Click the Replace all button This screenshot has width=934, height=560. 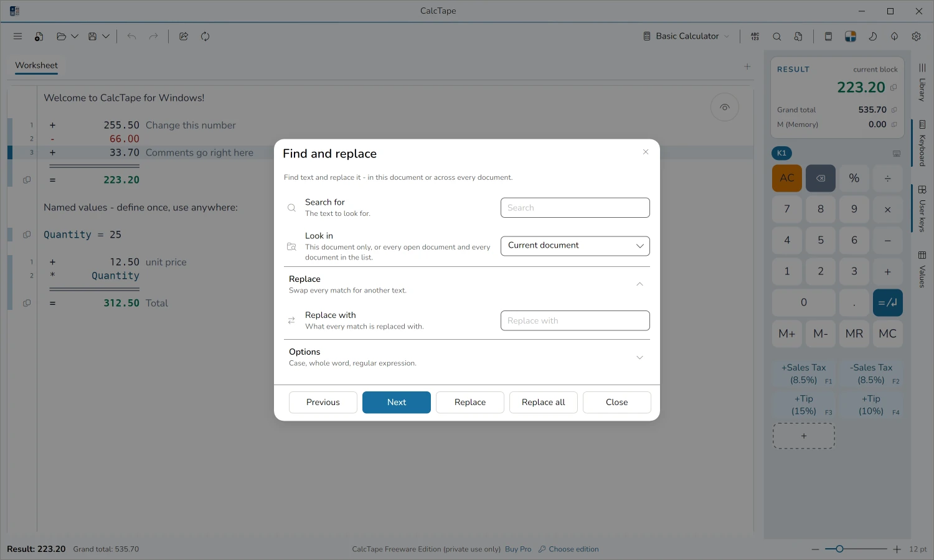pyautogui.click(x=544, y=403)
